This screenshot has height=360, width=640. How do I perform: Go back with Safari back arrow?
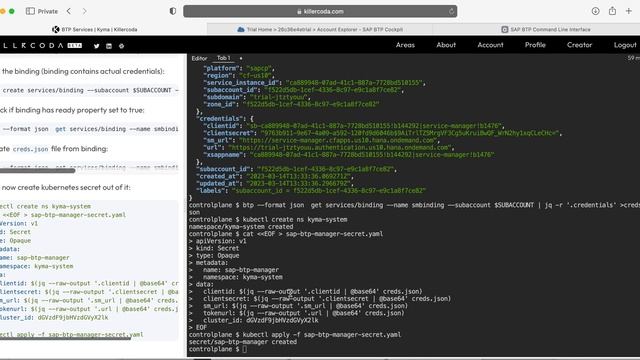point(69,11)
